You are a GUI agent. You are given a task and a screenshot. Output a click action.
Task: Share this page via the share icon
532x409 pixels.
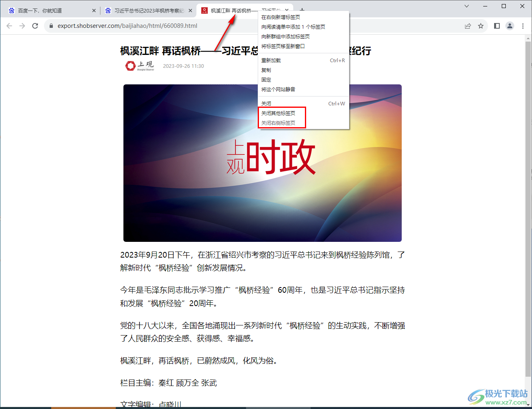[x=468, y=26]
